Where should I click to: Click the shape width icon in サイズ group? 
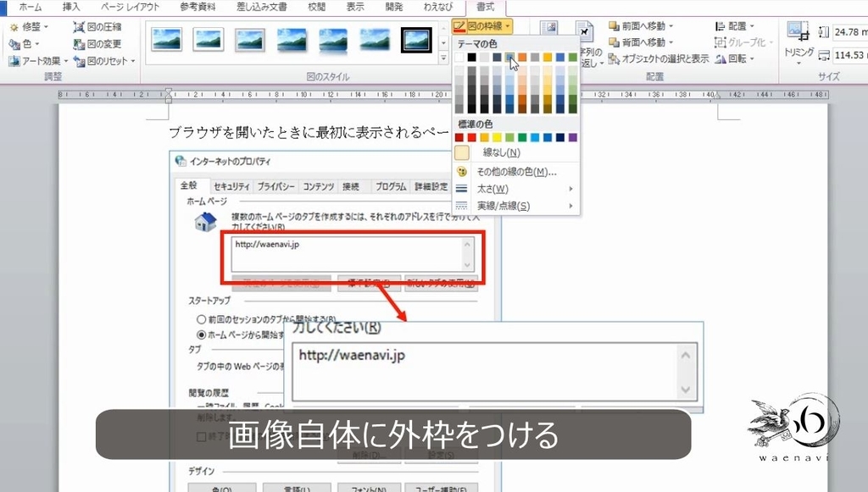click(x=824, y=55)
